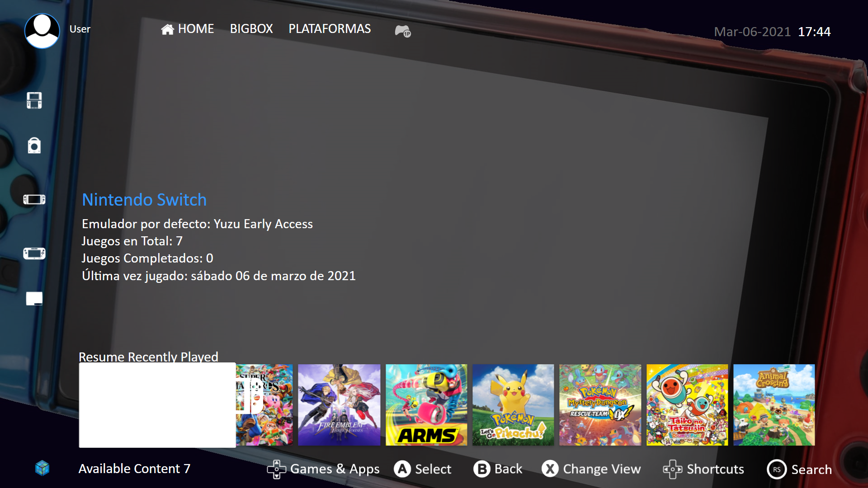Open the Pokémon Mystery Dungeon DX cover
The height and width of the screenshot is (488, 868).
pos(600,405)
